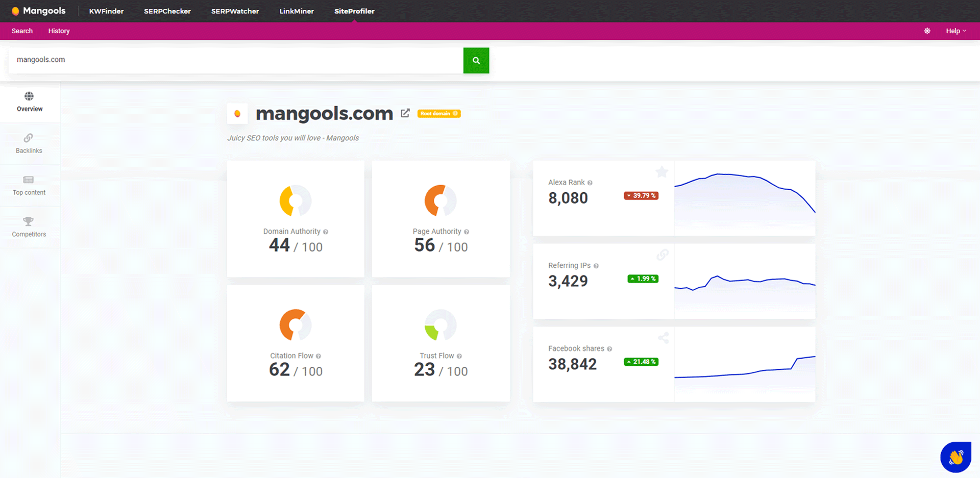Image resolution: width=980 pixels, height=478 pixels.
Task: Click the mangools.com favicon
Action: coord(237,113)
